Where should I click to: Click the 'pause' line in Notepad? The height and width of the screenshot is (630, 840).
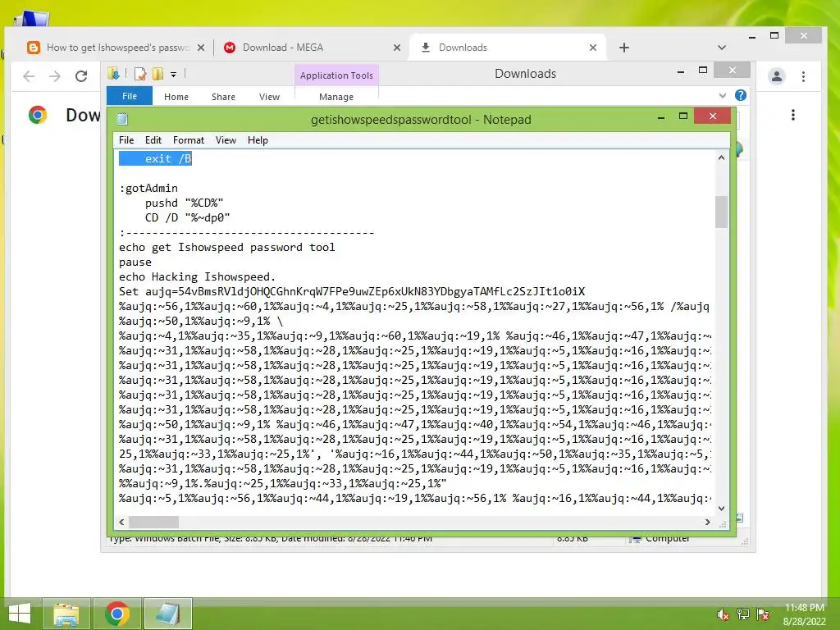click(x=135, y=262)
